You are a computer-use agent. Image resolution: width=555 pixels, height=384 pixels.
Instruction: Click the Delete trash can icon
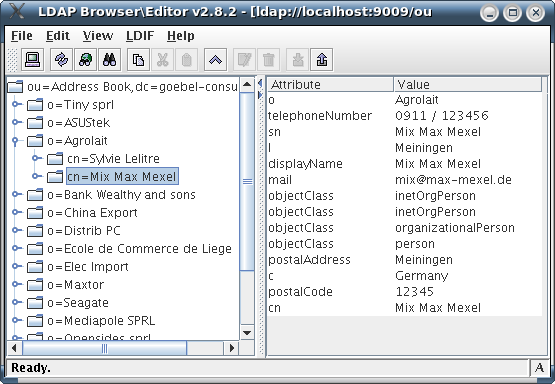click(268, 59)
